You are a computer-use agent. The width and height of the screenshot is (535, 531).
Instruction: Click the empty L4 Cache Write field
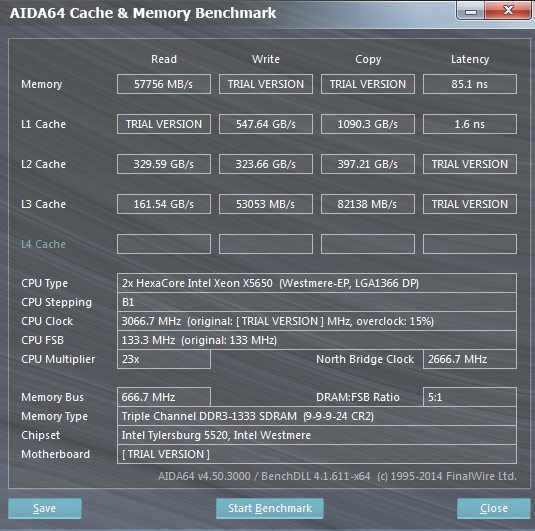point(266,244)
